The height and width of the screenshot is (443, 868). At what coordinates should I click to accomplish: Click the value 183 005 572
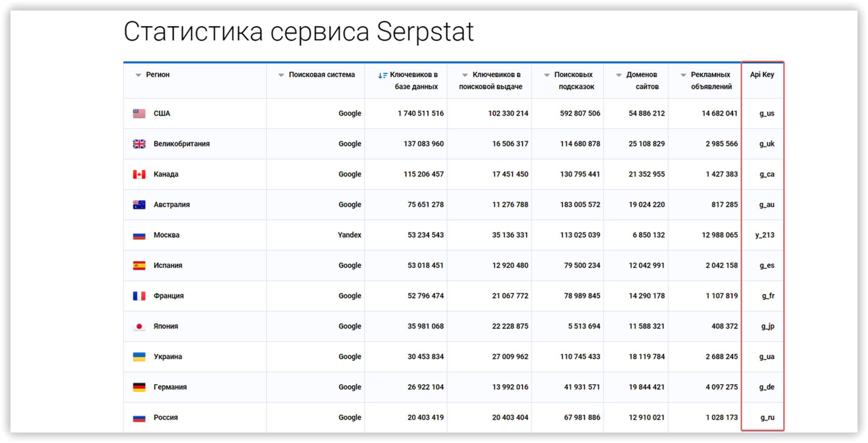pos(580,205)
